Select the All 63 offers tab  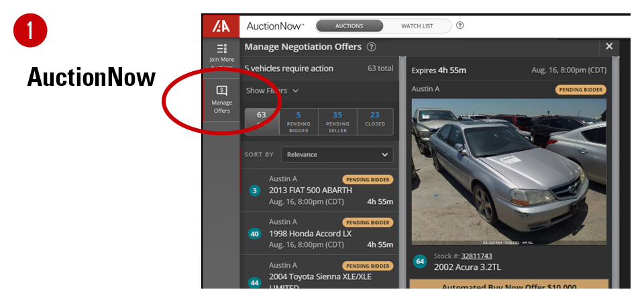(x=262, y=121)
